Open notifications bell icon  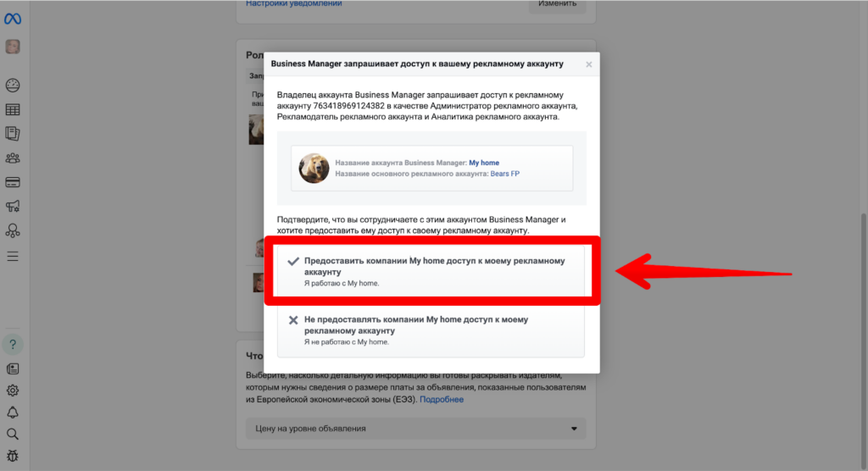point(13,413)
